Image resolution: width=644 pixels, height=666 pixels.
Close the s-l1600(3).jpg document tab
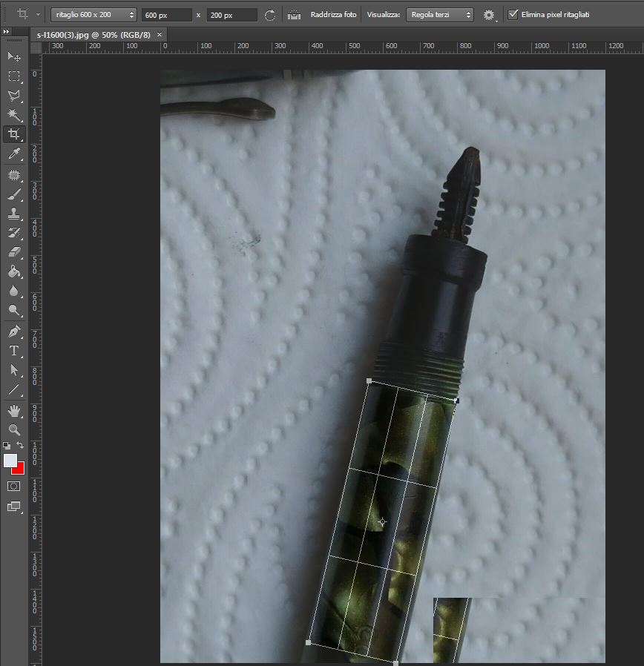160,35
